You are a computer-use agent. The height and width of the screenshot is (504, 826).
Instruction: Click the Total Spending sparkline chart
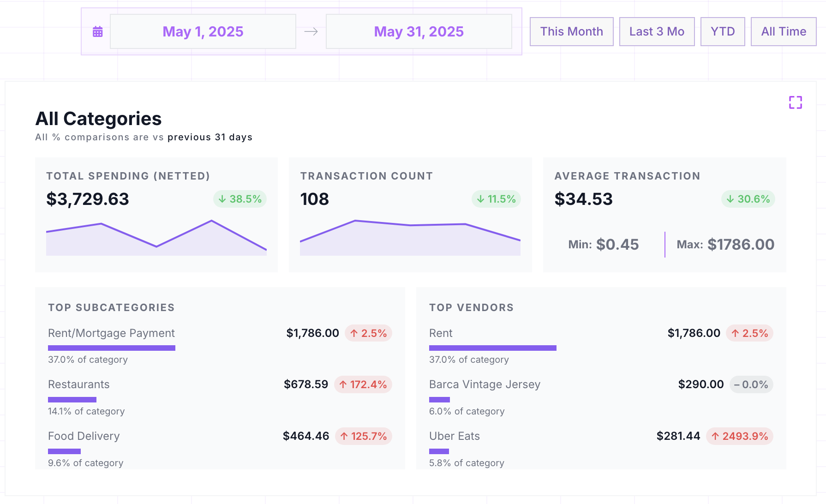pyautogui.click(x=156, y=236)
